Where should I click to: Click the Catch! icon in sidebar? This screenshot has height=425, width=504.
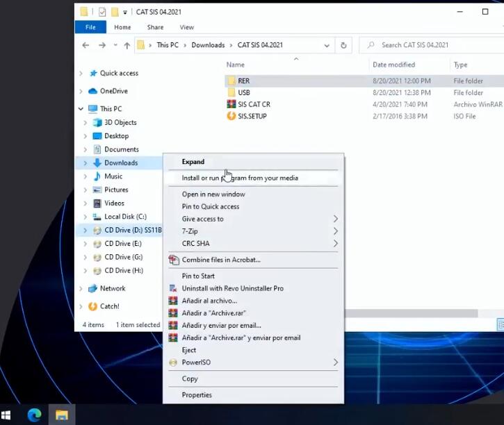tap(93, 306)
